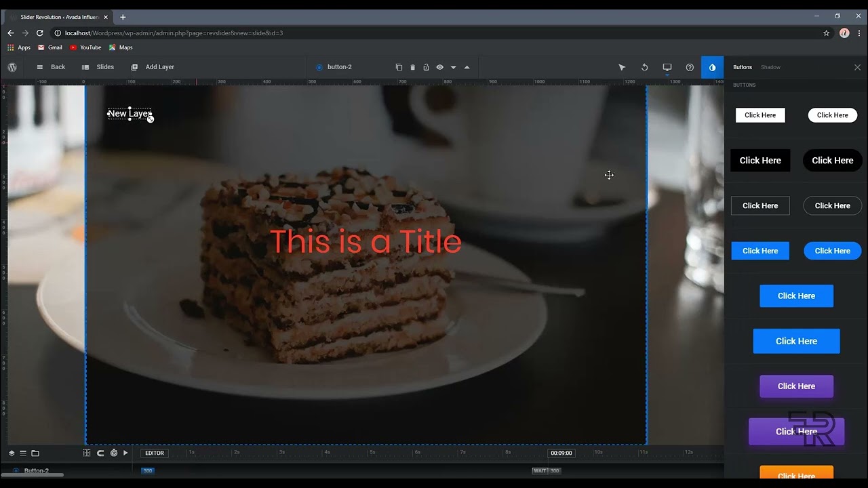Reload the browser page

(40, 33)
